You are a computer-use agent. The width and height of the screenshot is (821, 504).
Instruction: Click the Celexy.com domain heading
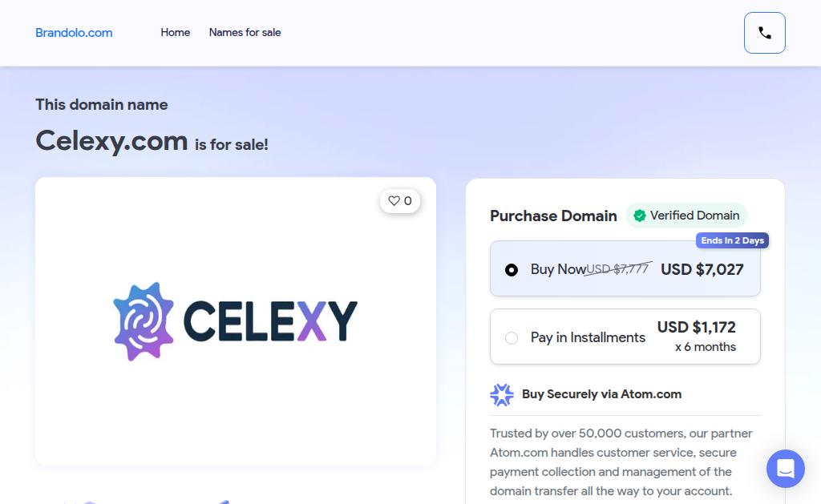pos(111,141)
